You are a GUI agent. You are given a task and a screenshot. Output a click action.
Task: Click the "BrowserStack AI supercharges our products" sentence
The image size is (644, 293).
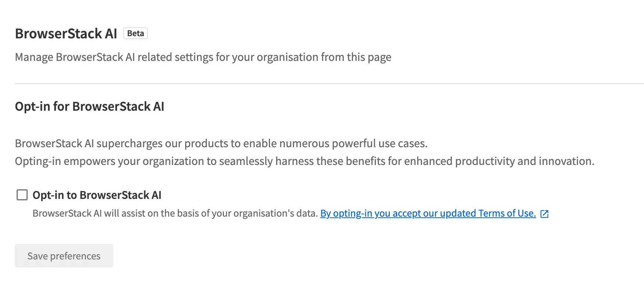coord(221,144)
